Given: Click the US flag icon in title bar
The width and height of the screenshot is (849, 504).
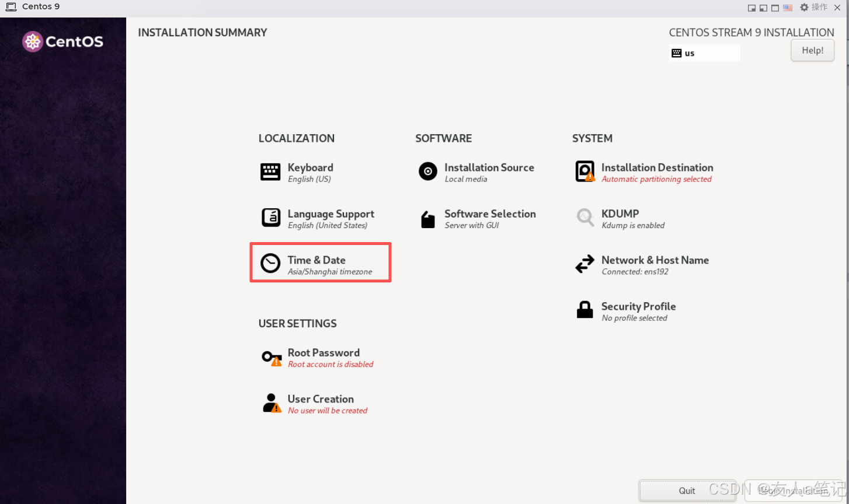Looking at the screenshot, I should coord(788,8).
